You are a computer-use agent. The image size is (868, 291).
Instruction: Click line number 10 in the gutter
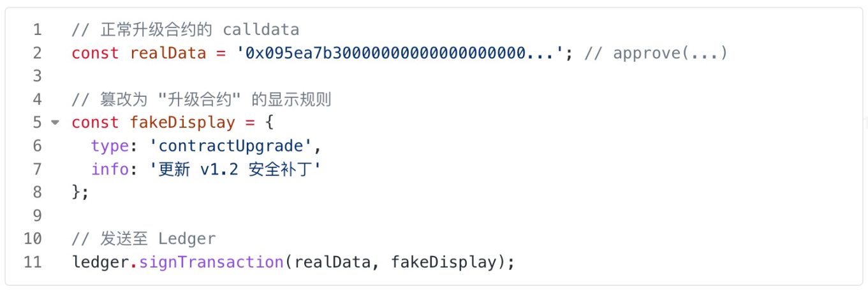pyautogui.click(x=33, y=239)
